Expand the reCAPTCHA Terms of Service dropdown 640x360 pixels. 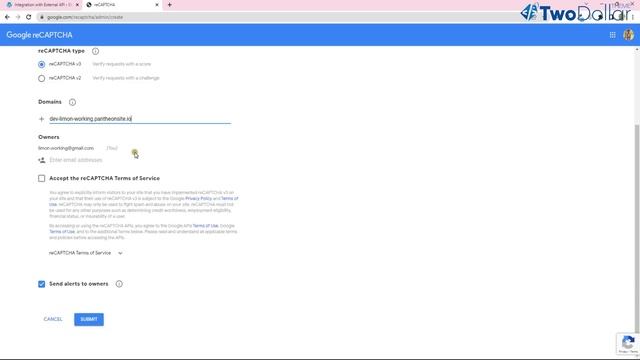(x=86, y=253)
